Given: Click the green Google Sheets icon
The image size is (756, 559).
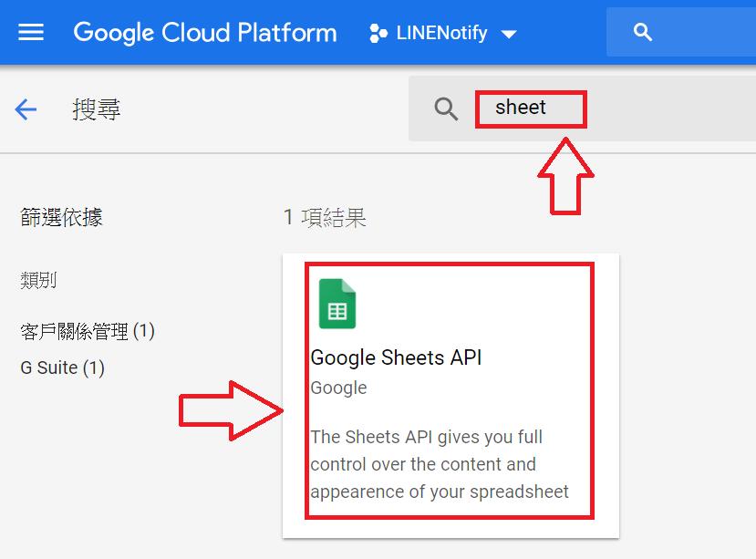Looking at the screenshot, I should tap(337, 304).
